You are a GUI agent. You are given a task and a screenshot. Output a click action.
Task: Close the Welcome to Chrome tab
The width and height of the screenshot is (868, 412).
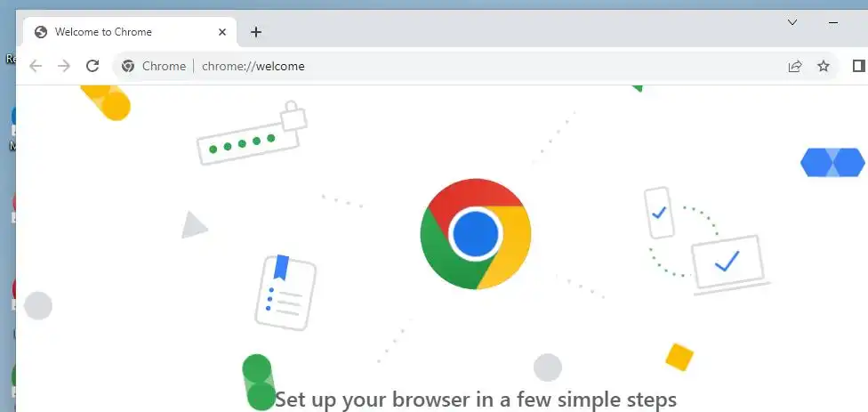coord(222,32)
